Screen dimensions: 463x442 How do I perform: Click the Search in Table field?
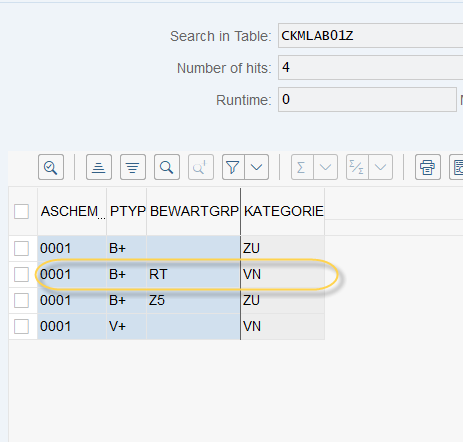click(371, 36)
